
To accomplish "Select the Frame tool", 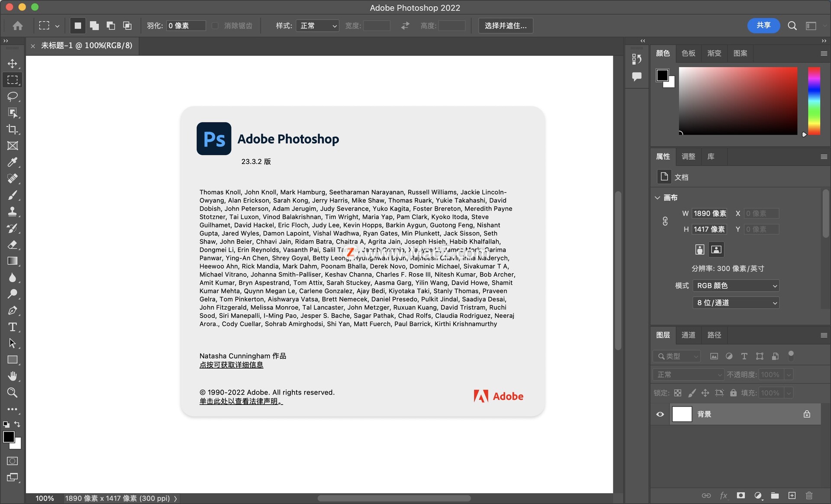I will 13,146.
